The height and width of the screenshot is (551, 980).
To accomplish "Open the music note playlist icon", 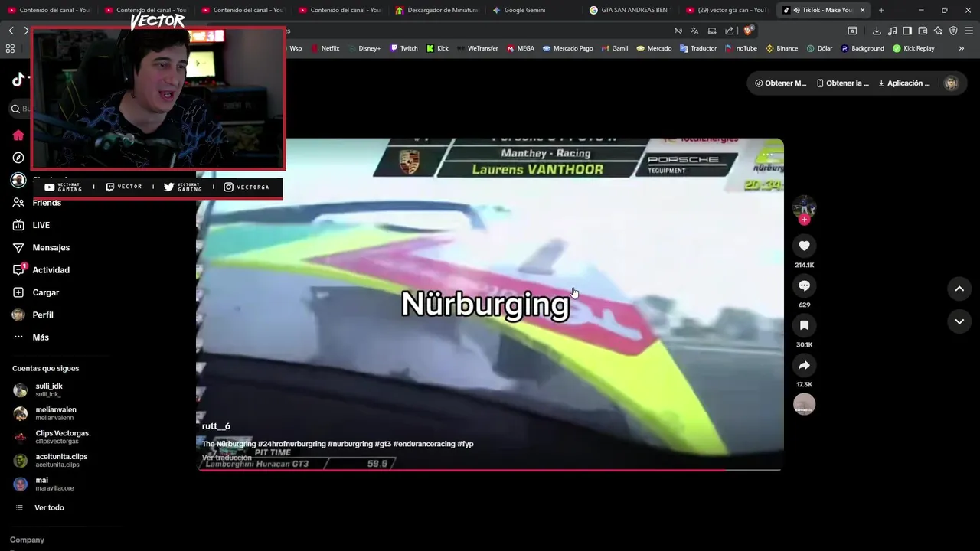I will (x=892, y=31).
